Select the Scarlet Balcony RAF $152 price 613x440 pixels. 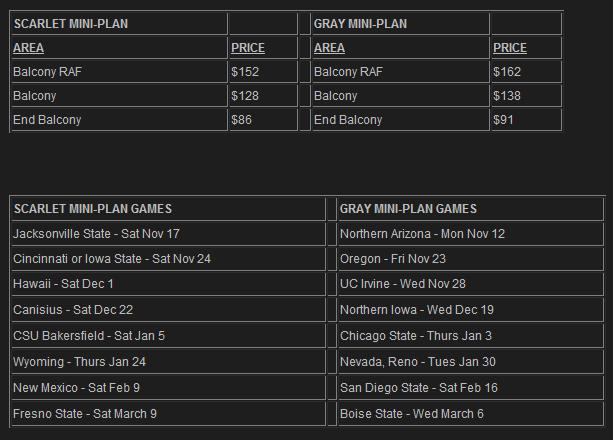(x=245, y=72)
